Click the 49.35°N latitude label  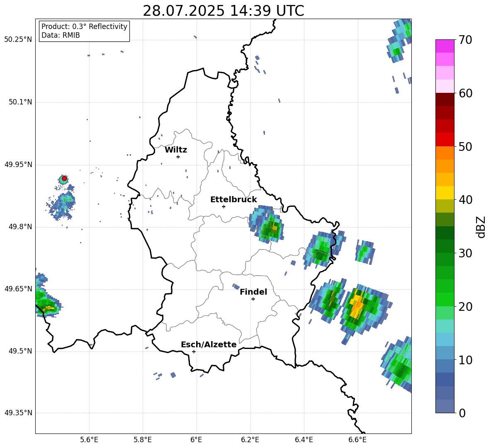(x=18, y=413)
